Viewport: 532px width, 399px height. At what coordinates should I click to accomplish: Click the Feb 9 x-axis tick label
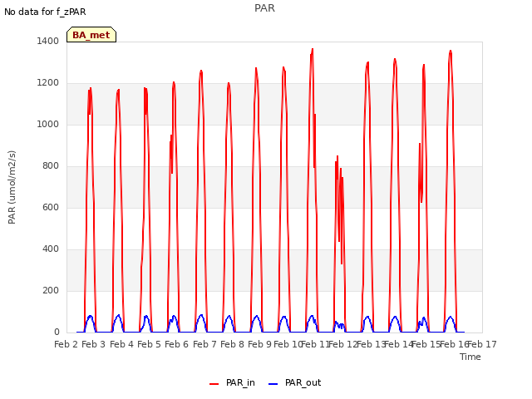pos(260,344)
